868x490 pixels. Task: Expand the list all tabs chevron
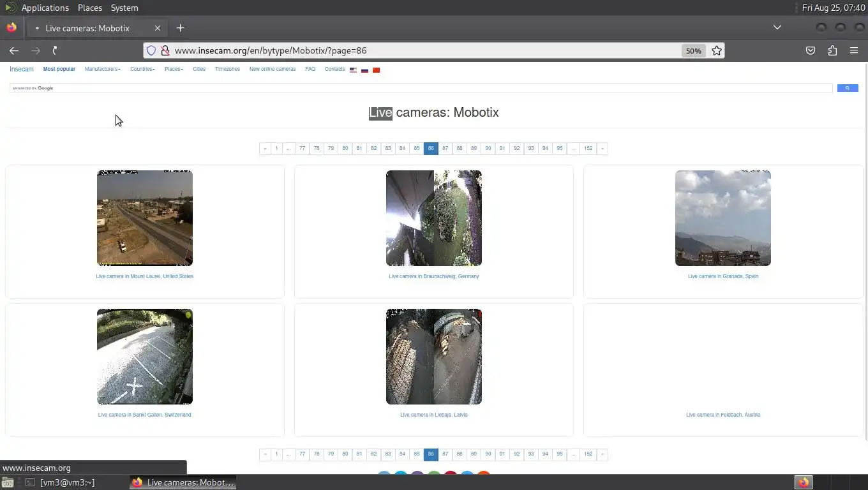[777, 27]
